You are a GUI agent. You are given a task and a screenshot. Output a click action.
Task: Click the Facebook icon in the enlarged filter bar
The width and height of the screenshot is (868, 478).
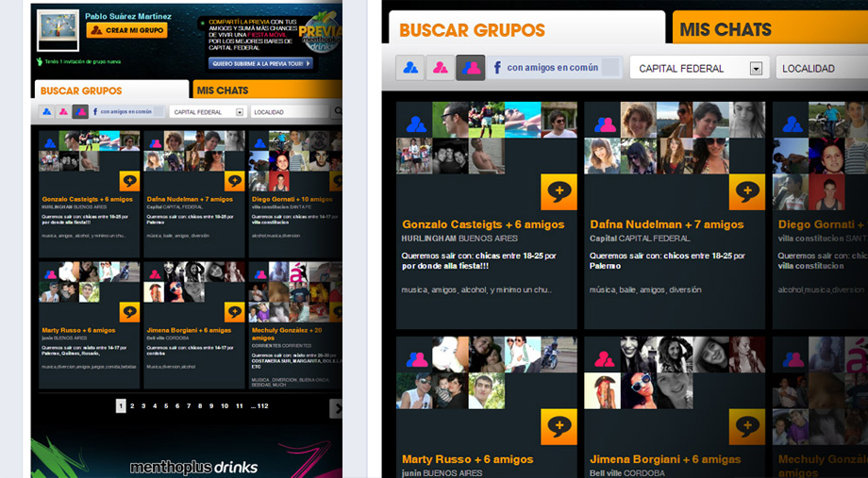pyautogui.click(x=496, y=68)
